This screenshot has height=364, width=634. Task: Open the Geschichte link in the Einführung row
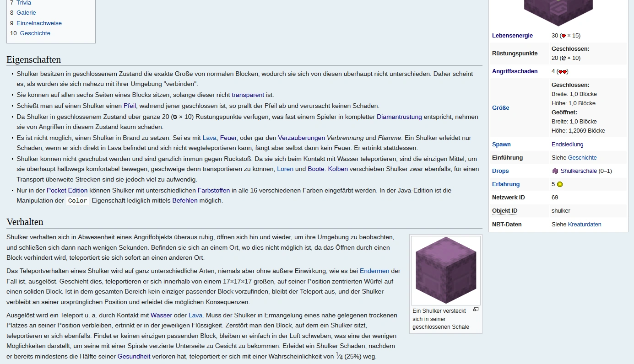coord(582,158)
